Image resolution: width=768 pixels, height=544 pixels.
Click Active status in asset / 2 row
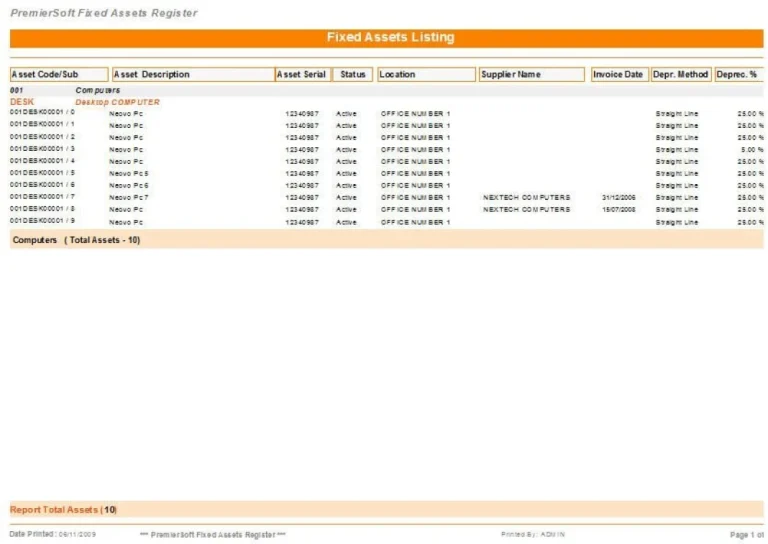click(x=346, y=138)
